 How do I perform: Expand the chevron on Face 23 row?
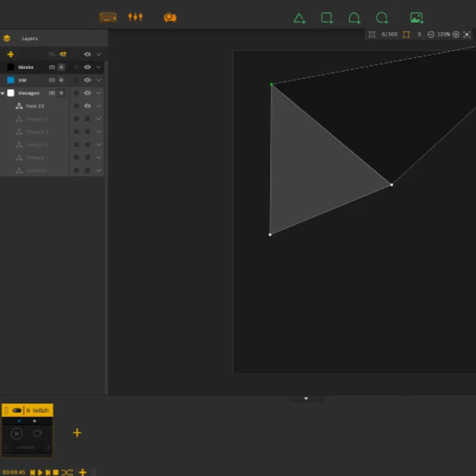coord(99,106)
